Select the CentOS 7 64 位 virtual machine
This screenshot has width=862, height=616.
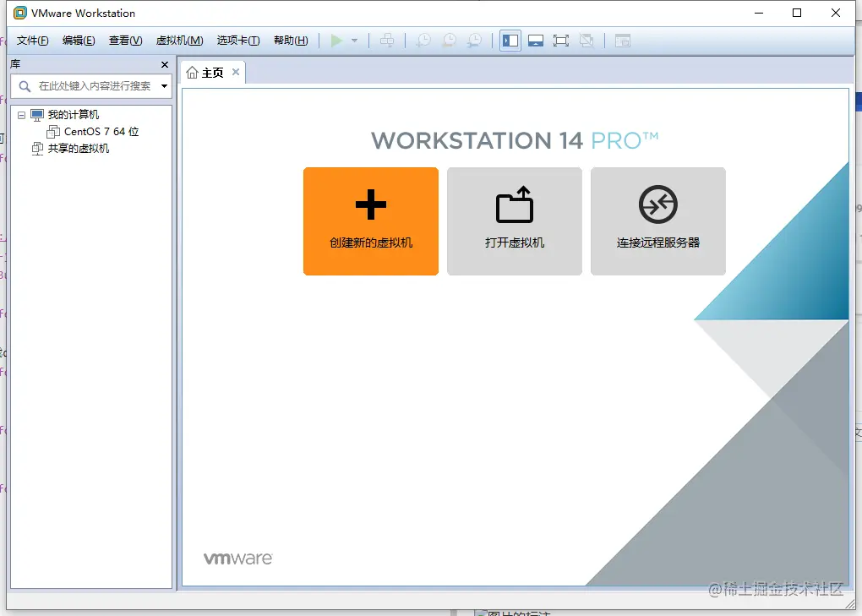point(101,132)
